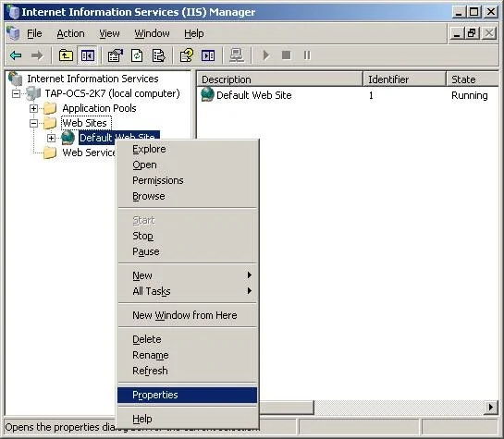Click the horizontal scrollbar right arrow
This screenshot has width=504, height=439.
click(x=491, y=408)
